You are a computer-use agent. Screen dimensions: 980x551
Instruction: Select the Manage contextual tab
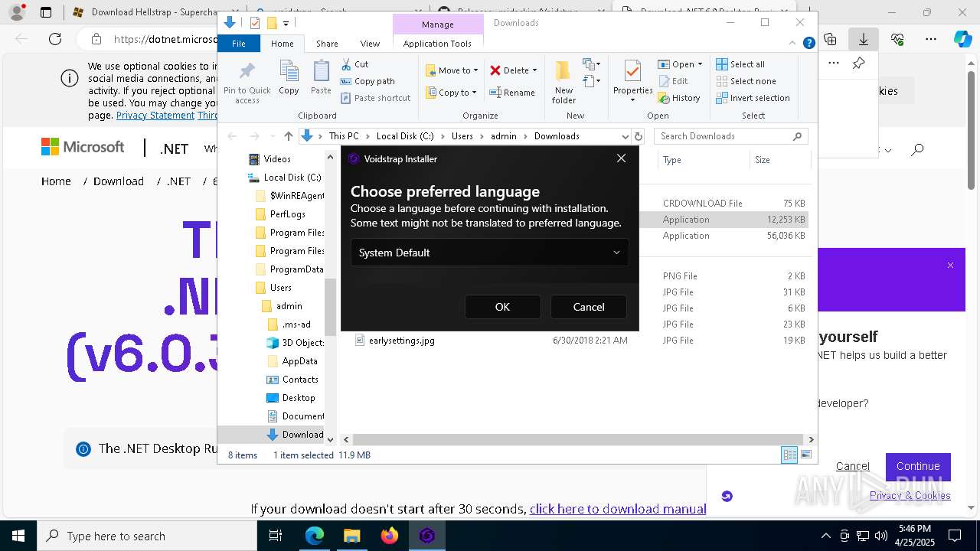(x=438, y=24)
